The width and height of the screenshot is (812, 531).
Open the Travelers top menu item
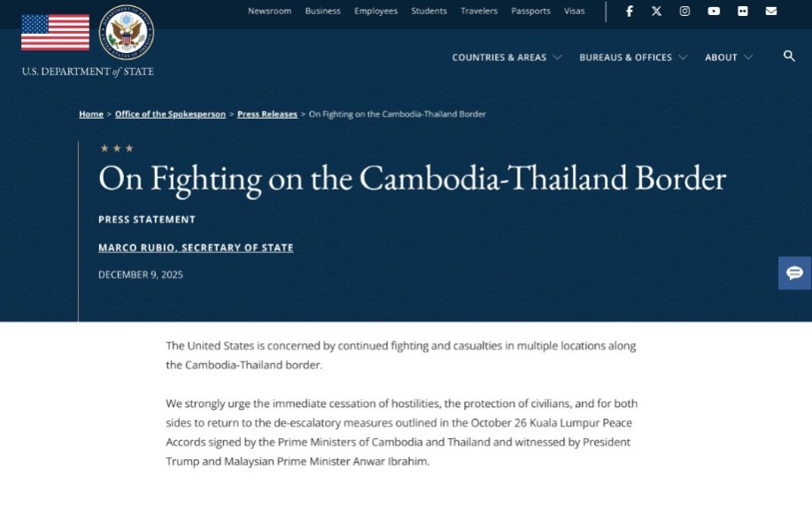479,12
